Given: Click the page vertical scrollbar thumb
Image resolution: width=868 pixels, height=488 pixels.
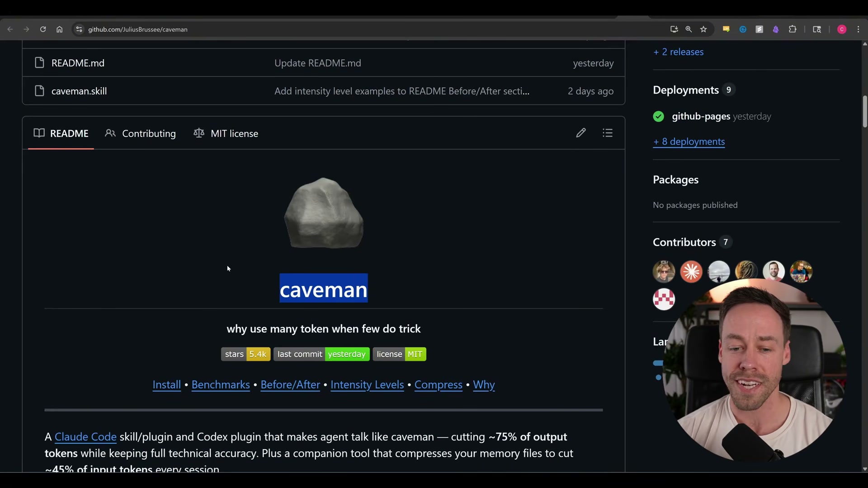Looking at the screenshot, I should click(x=864, y=112).
